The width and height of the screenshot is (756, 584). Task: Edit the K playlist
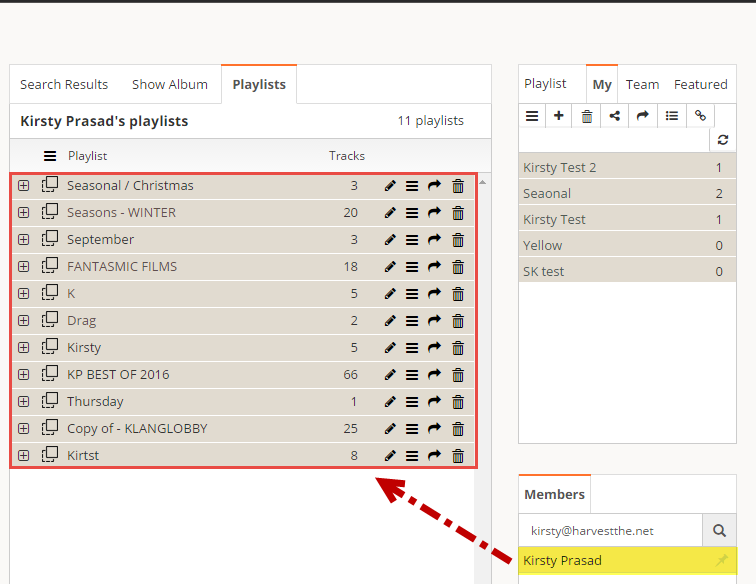pyautogui.click(x=390, y=294)
